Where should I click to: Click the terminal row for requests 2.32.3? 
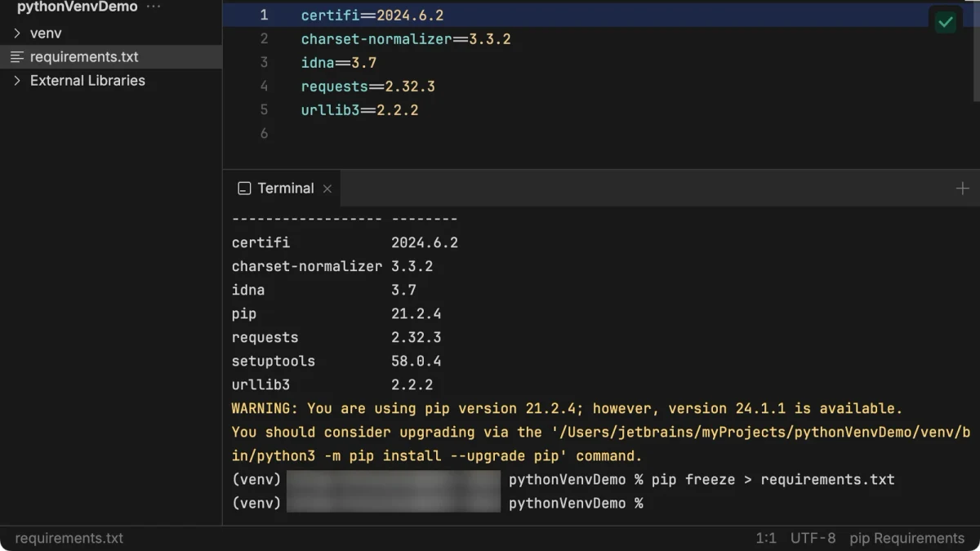point(336,338)
